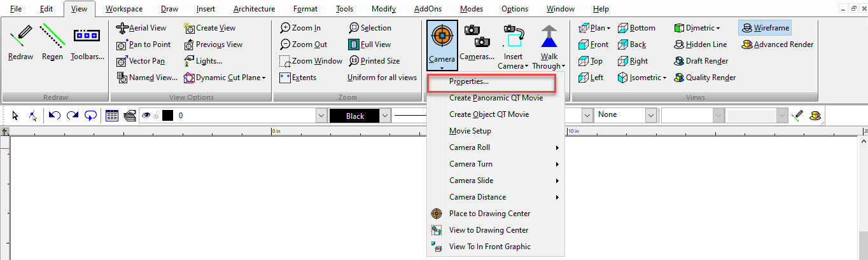Click the Undo arrow icon
The width and height of the screenshot is (868, 260).
click(x=55, y=116)
